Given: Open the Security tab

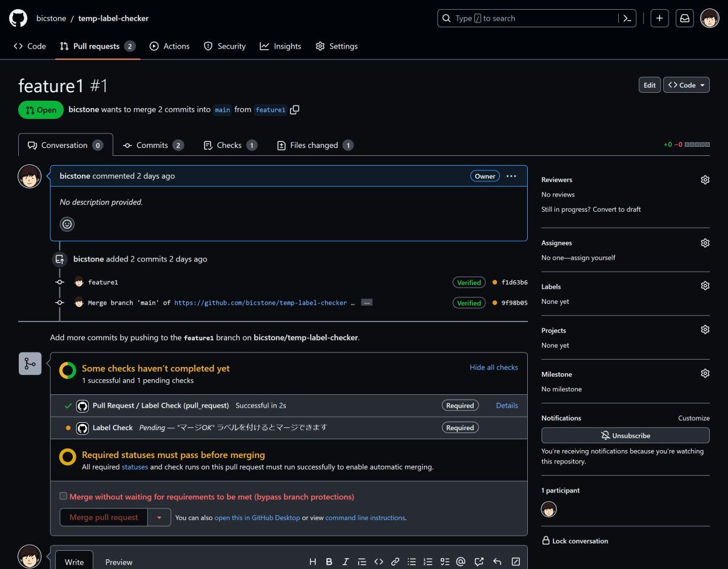Looking at the screenshot, I should click(x=225, y=46).
